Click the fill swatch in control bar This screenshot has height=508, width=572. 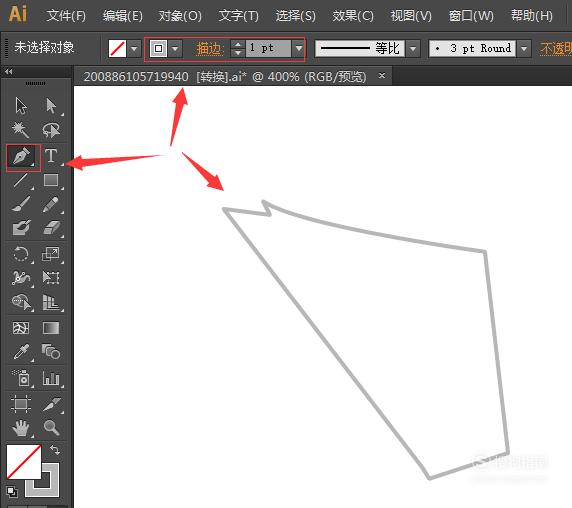click(x=117, y=49)
